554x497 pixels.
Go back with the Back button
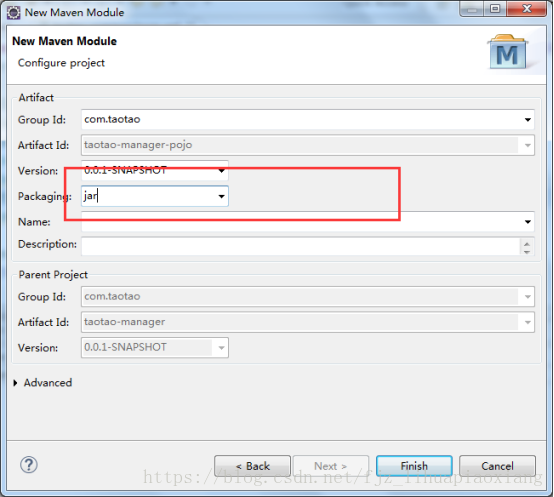pos(252,466)
